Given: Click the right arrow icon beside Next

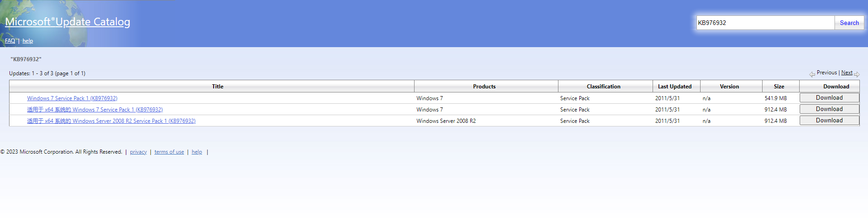Looking at the screenshot, I should pyautogui.click(x=856, y=74).
